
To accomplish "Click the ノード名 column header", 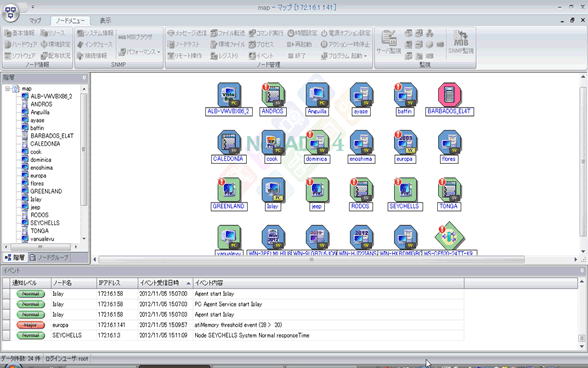I will tap(74, 283).
